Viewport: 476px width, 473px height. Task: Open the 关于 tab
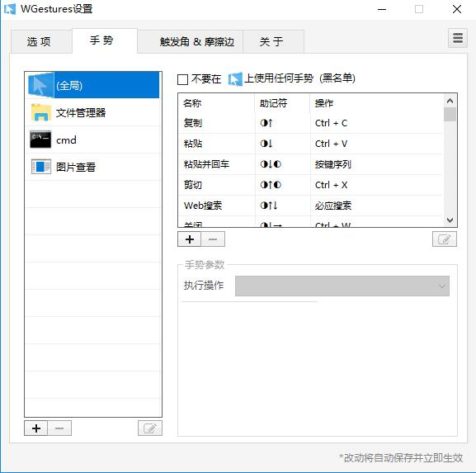pos(273,41)
